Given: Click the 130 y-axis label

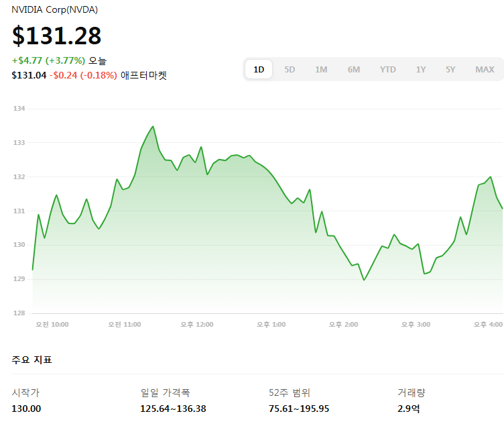Looking at the screenshot, I should [x=19, y=245].
